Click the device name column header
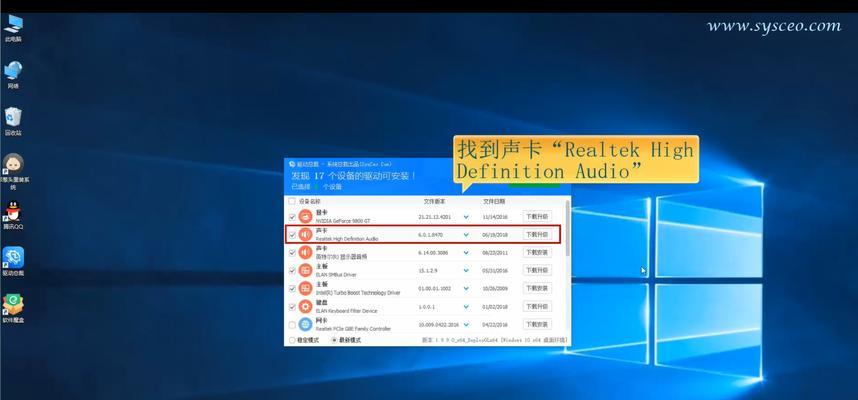 coord(310,201)
